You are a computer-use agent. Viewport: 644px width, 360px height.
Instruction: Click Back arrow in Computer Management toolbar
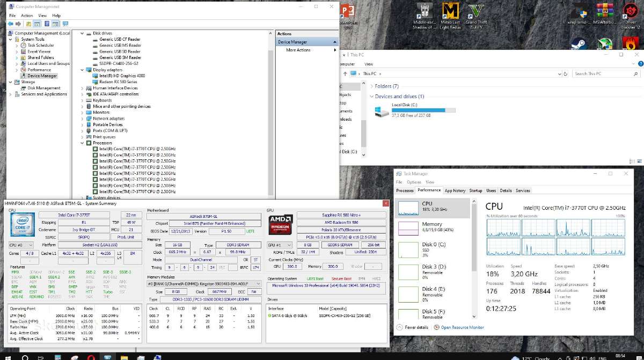coord(11,24)
